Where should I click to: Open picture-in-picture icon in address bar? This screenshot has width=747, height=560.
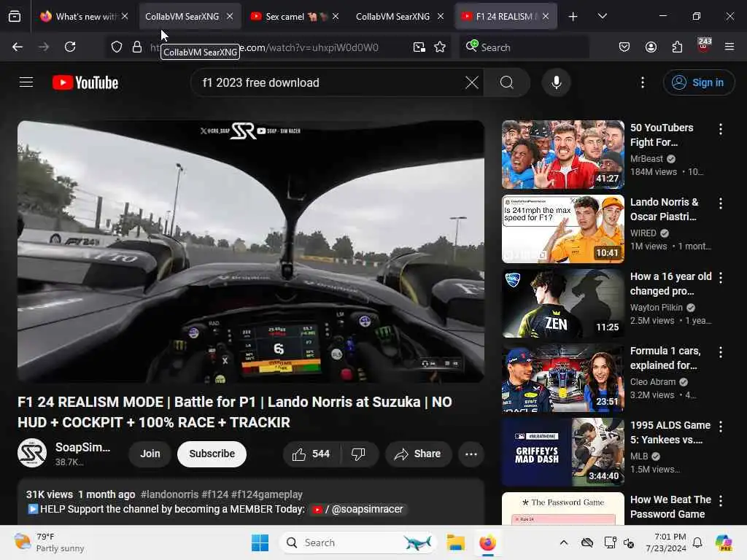(419, 47)
